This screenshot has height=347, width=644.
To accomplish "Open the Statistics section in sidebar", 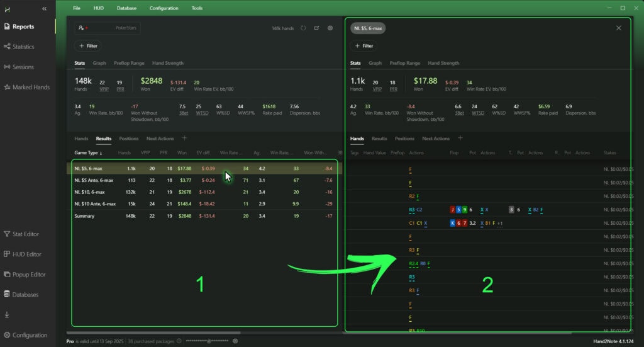I will tap(23, 47).
